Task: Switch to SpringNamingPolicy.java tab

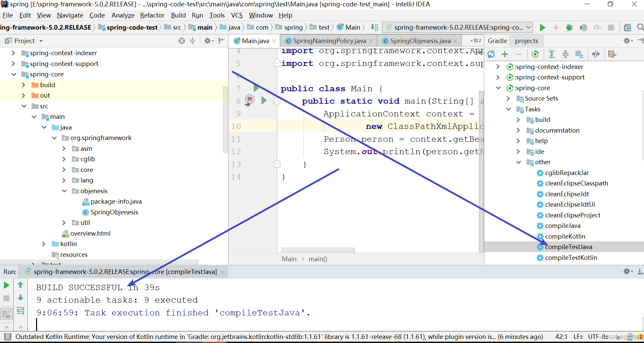Action: tap(329, 41)
